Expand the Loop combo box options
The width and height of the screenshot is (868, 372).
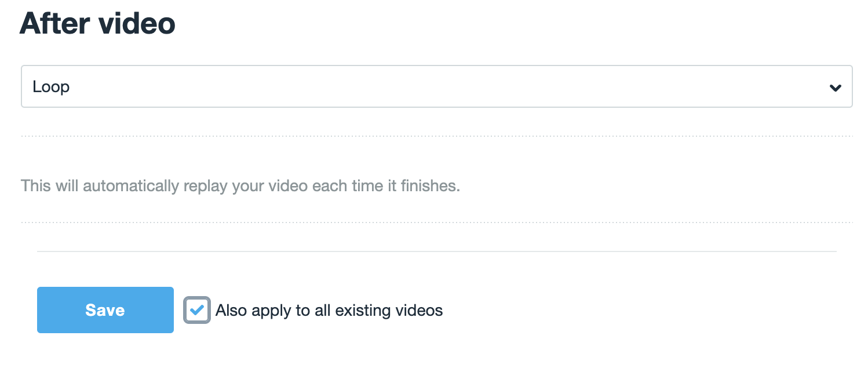(835, 87)
